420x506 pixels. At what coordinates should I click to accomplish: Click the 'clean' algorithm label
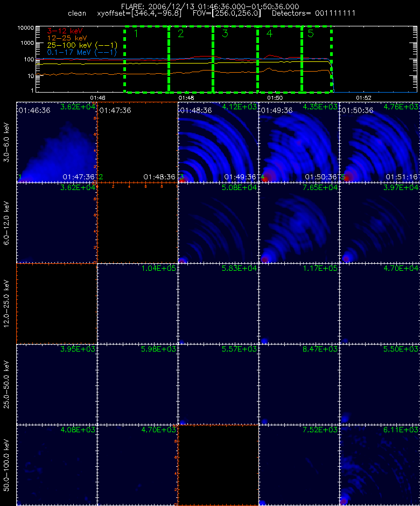(x=77, y=13)
